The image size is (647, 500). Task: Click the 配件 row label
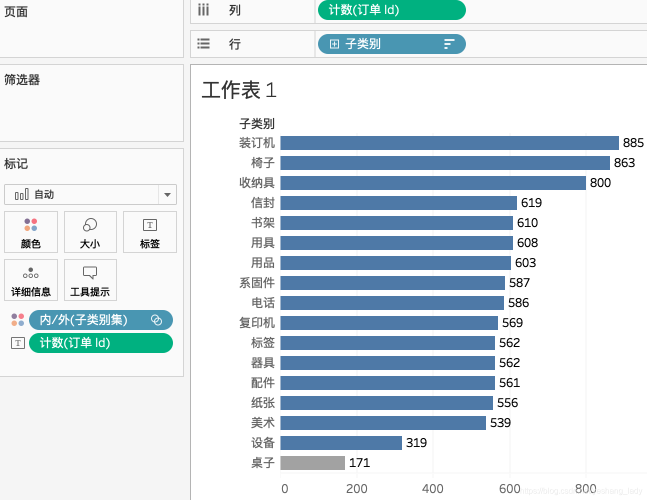point(263,383)
